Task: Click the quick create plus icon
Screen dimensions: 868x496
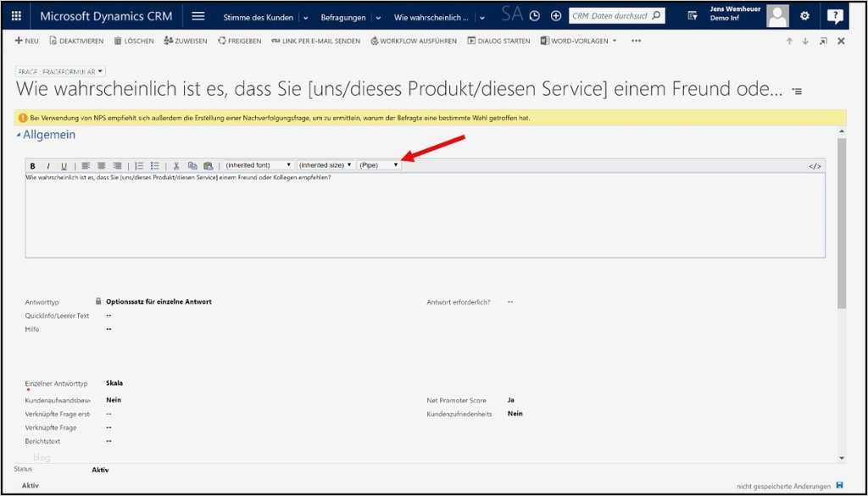Action: (556, 16)
